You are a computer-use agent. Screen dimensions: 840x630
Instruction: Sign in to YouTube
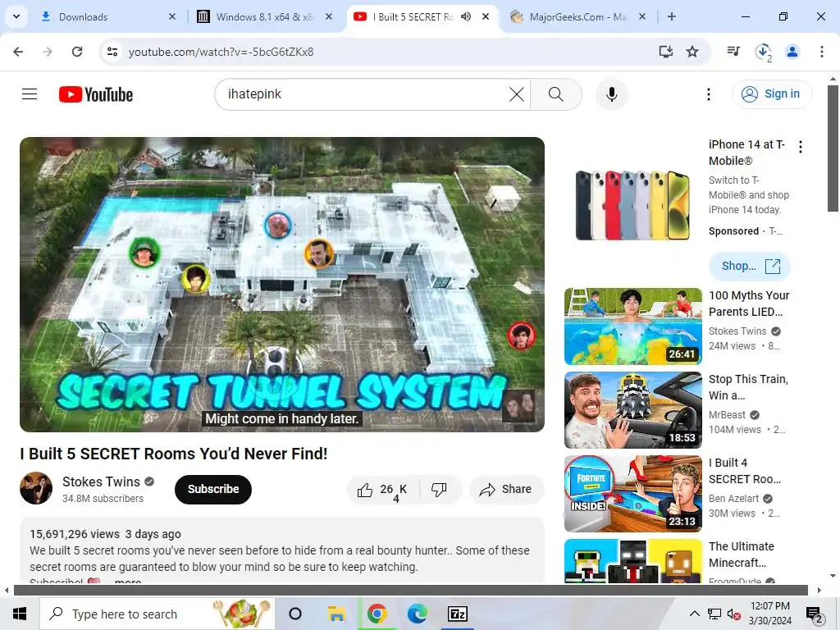pyautogui.click(x=772, y=94)
